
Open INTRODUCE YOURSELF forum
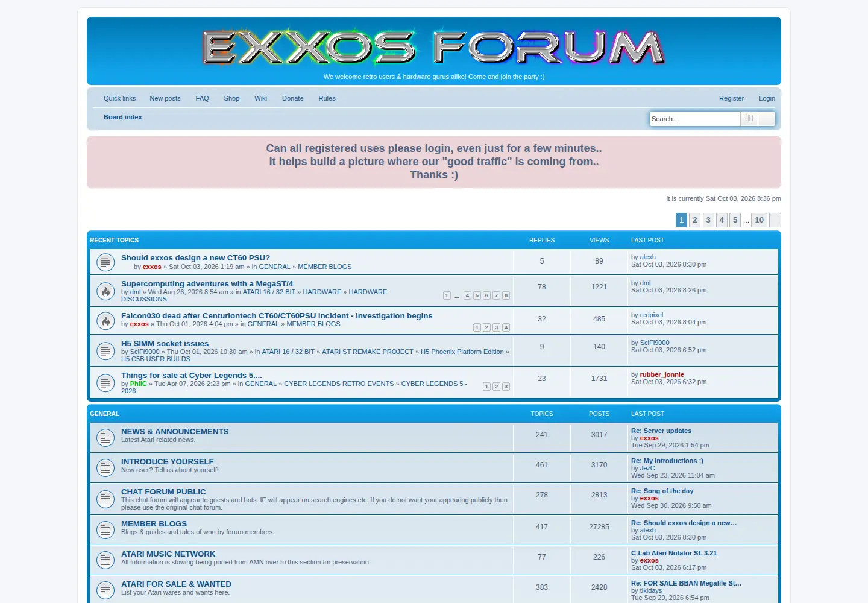(x=168, y=461)
